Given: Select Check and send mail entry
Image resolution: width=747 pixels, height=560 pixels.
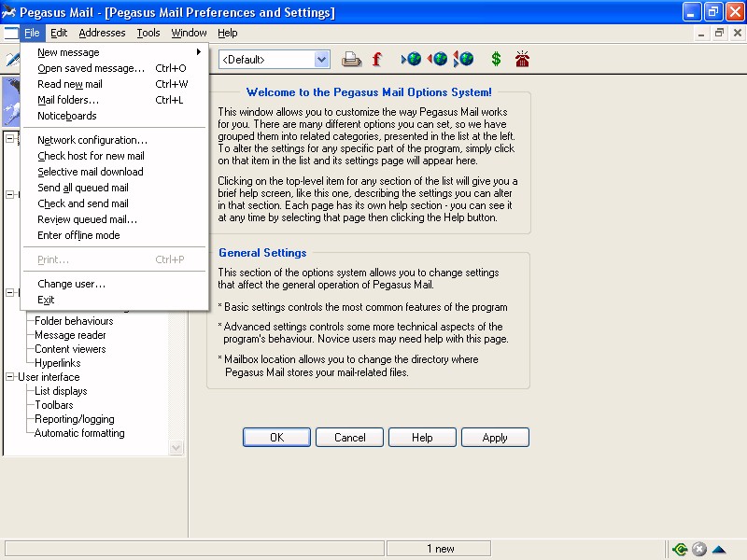Looking at the screenshot, I should pos(114,203).
